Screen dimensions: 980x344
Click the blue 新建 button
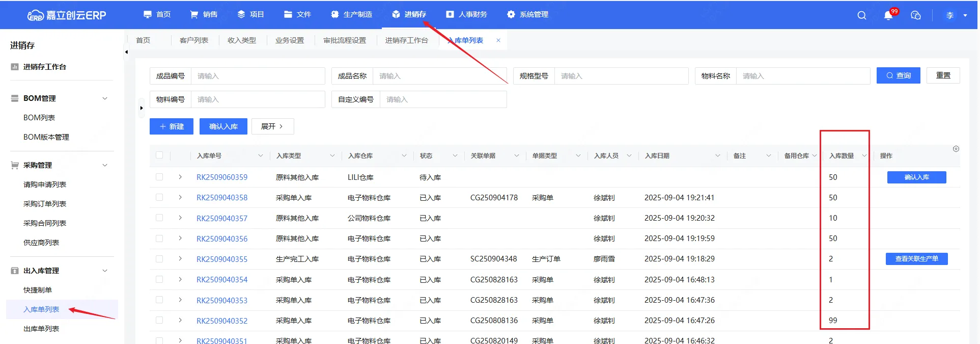[x=172, y=126]
